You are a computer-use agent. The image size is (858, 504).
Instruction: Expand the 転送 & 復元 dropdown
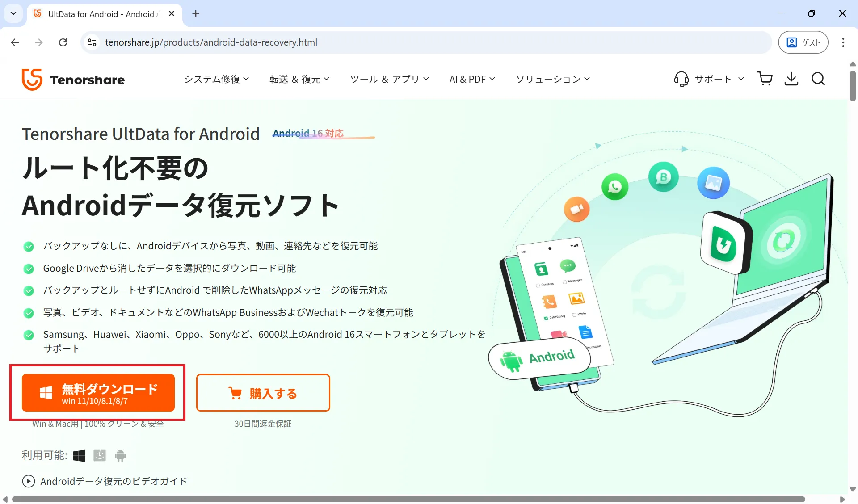(x=299, y=79)
